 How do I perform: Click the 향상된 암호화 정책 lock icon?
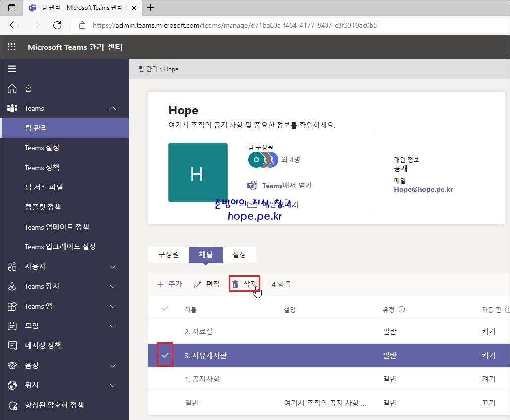(x=13, y=405)
